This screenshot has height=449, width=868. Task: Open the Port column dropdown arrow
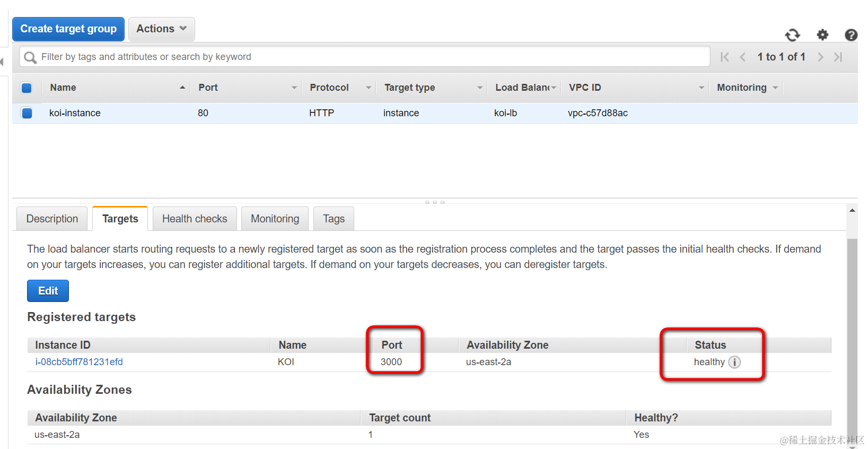[294, 88]
